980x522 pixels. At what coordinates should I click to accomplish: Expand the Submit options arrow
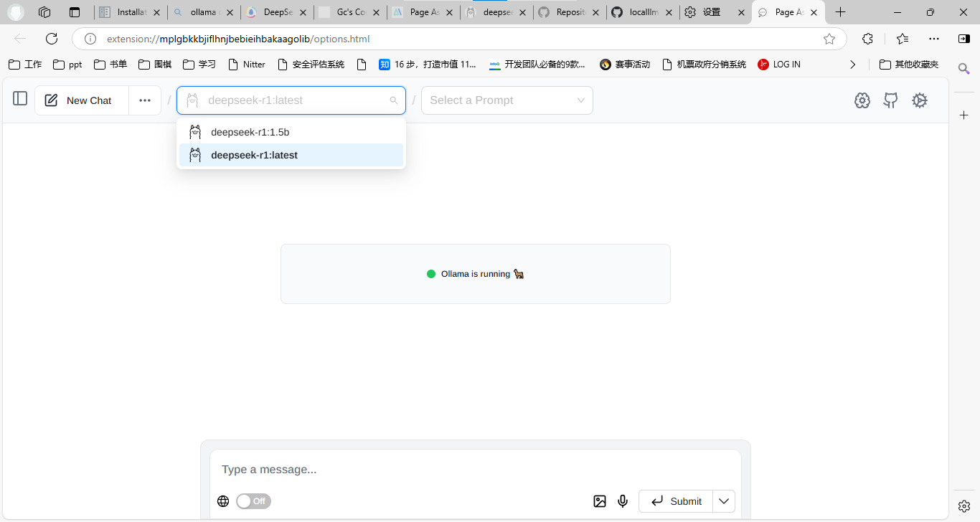pyautogui.click(x=724, y=501)
